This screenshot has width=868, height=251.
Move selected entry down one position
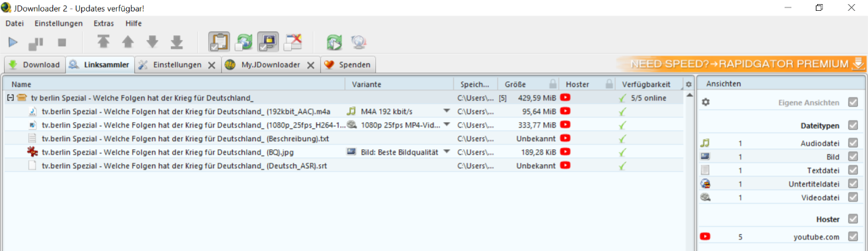point(152,42)
